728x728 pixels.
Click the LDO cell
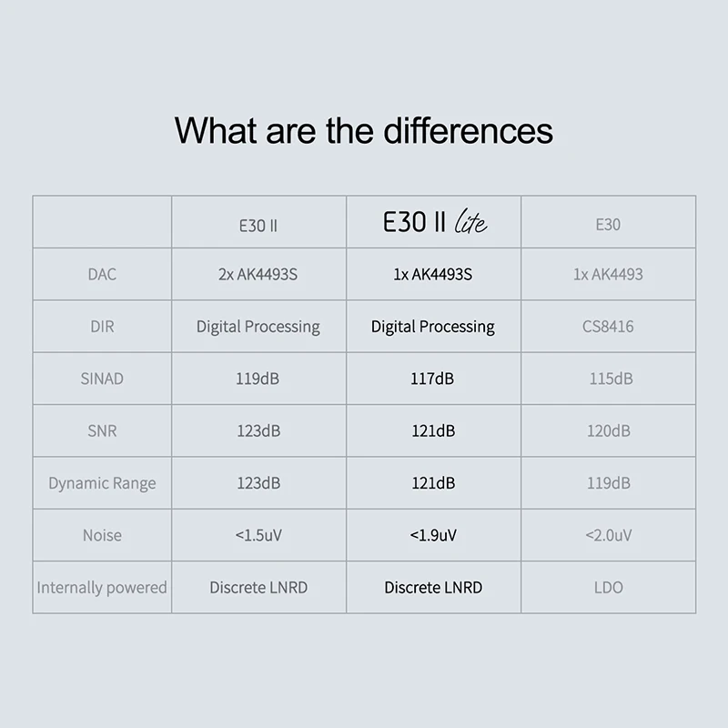click(608, 588)
